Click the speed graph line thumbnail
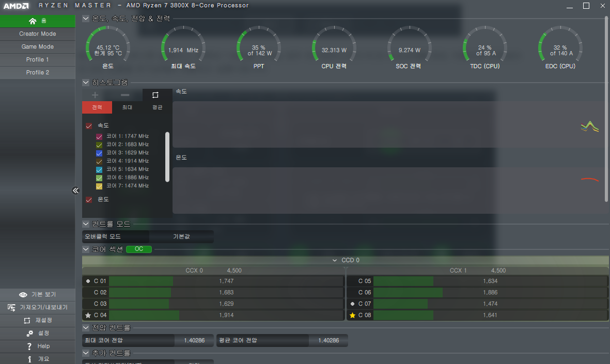This screenshot has height=364, width=610. pyautogui.click(x=590, y=126)
